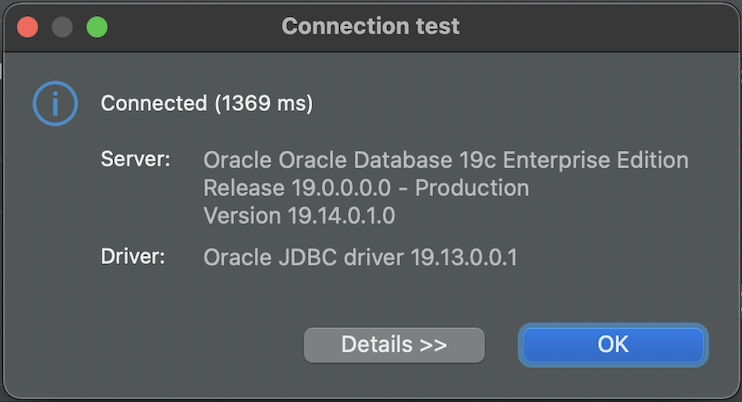This screenshot has width=742, height=402.
Task: Expand connection info with the Details >> button
Action: (394, 345)
